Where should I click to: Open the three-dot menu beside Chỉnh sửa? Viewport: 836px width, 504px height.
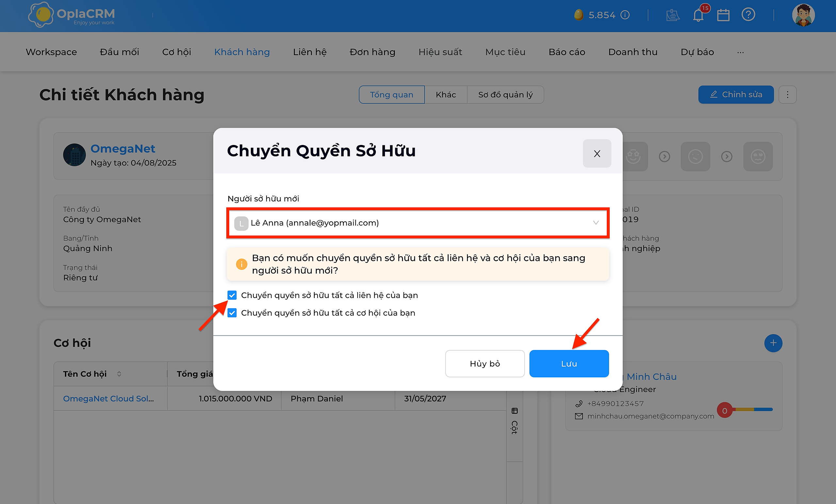point(787,95)
